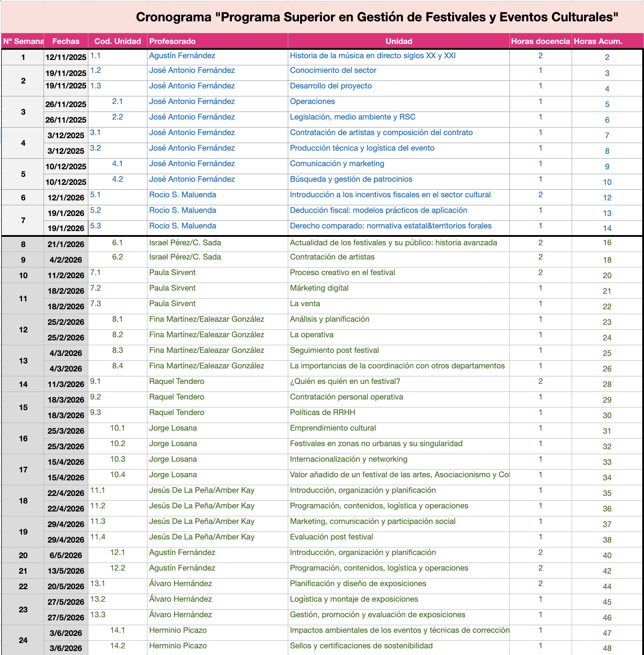Click the date cell 12/1/2026

point(66,198)
